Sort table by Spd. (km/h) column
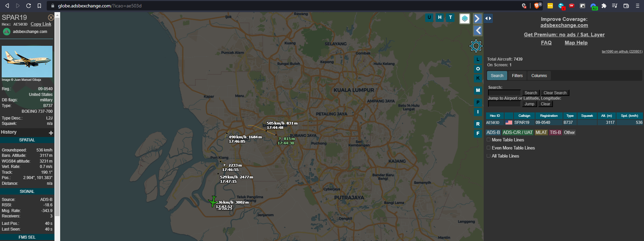The width and height of the screenshot is (644, 241). 630,116
